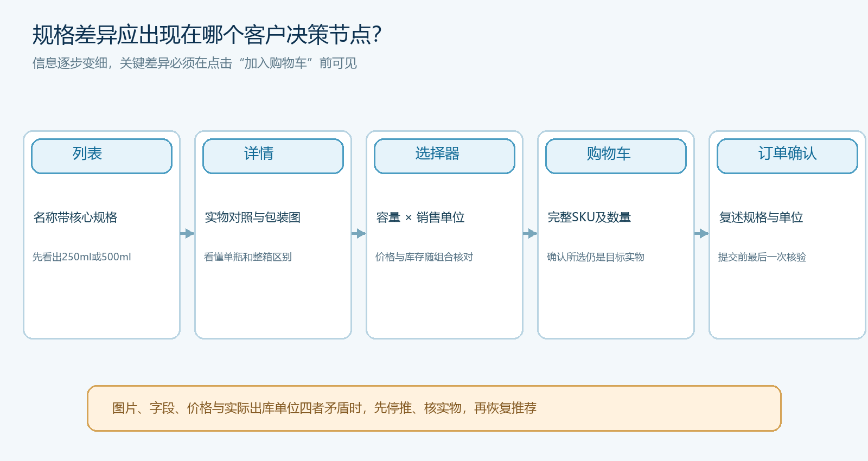Select the text 实物对照与包装图
Screen dimensions: 868x461
[253, 217]
